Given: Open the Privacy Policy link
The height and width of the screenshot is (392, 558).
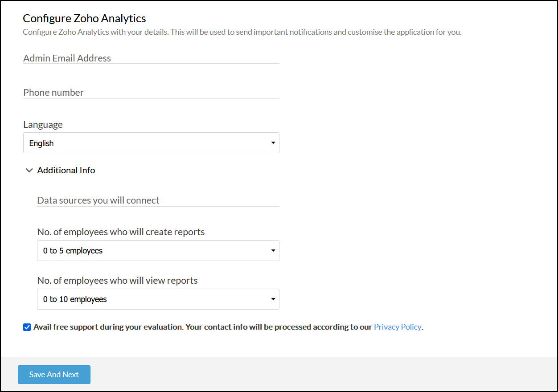Looking at the screenshot, I should (398, 327).
